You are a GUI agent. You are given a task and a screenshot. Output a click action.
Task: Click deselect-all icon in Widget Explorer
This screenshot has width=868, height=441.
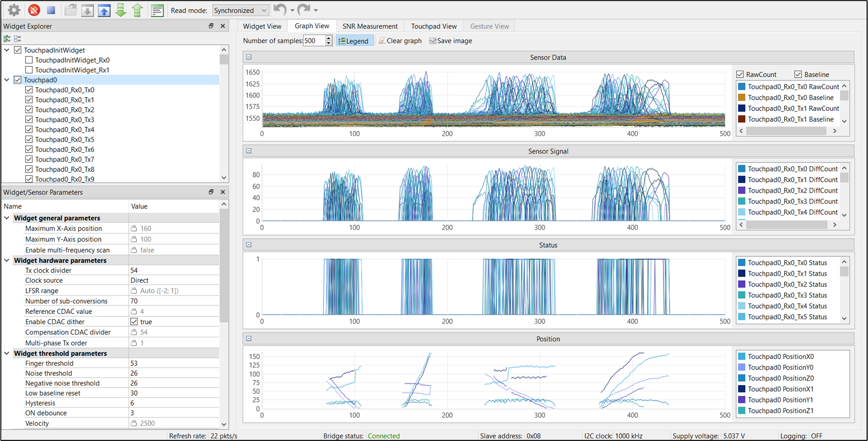tap(17, 39)
